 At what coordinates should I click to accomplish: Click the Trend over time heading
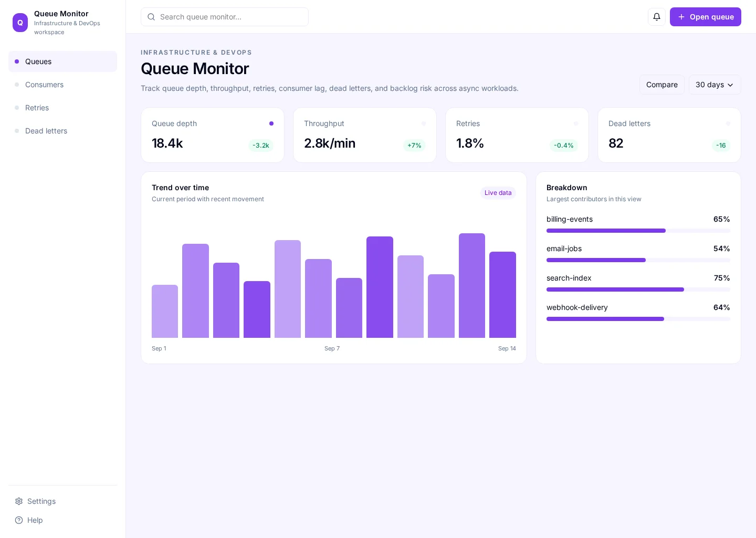click(181, 188)
